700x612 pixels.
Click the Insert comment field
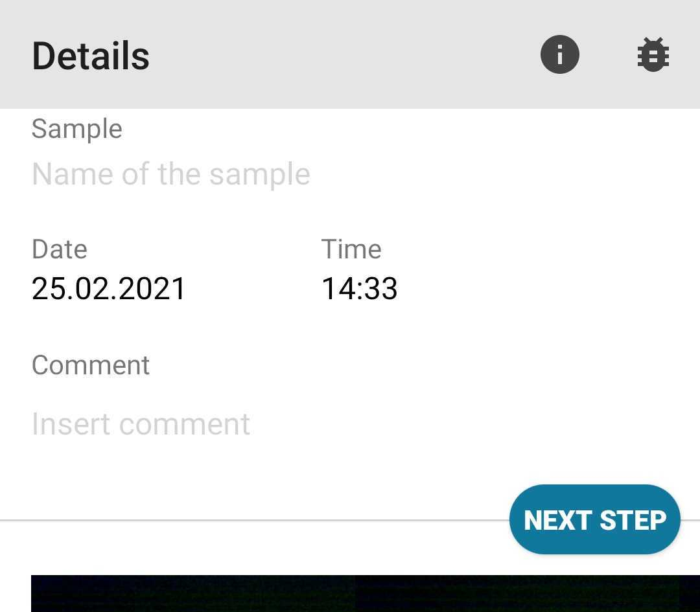[350, 424]
